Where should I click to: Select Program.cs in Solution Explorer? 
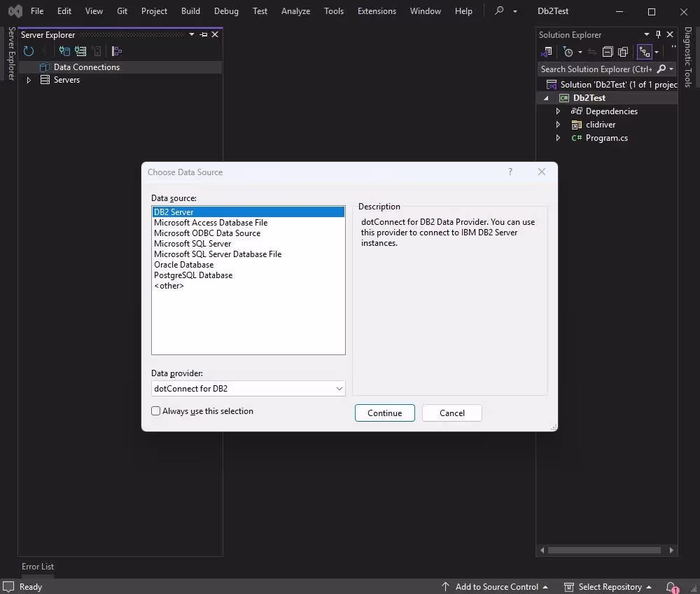606,138
